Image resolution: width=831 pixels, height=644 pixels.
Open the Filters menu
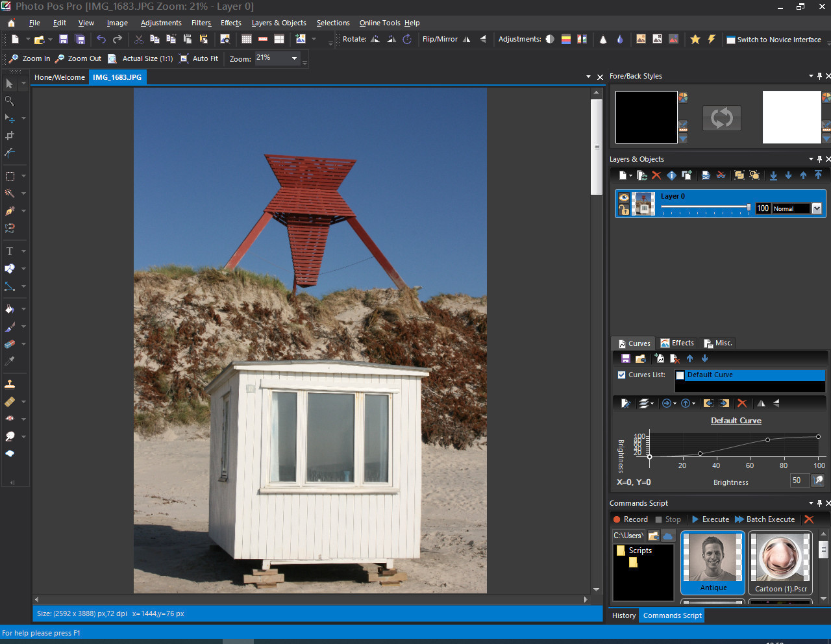(x=201, y=23)
